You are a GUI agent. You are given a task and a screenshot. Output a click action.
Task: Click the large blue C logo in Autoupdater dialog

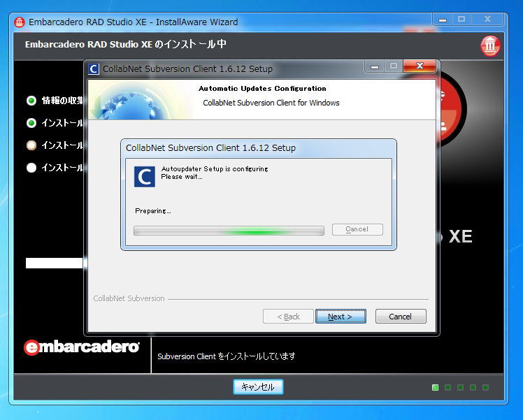coord(145,176)
